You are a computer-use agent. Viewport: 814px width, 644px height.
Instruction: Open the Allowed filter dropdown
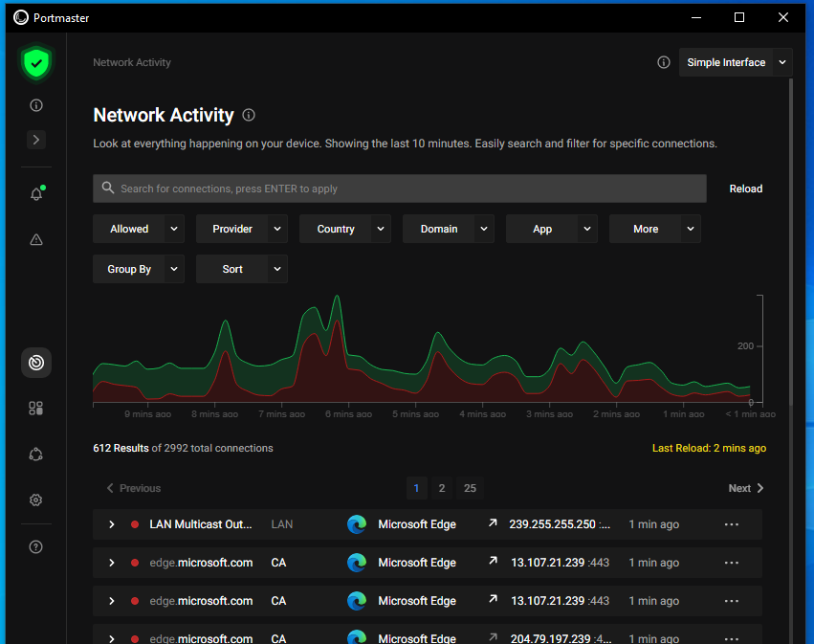pyautogui.click(x=139, y=229)
